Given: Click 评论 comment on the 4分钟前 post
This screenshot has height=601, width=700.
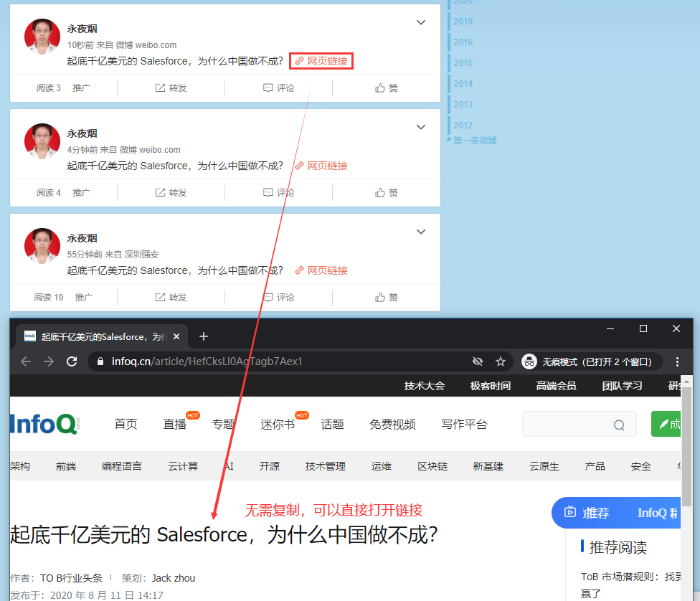Looking at the screenshot, I should coord(278,192).
